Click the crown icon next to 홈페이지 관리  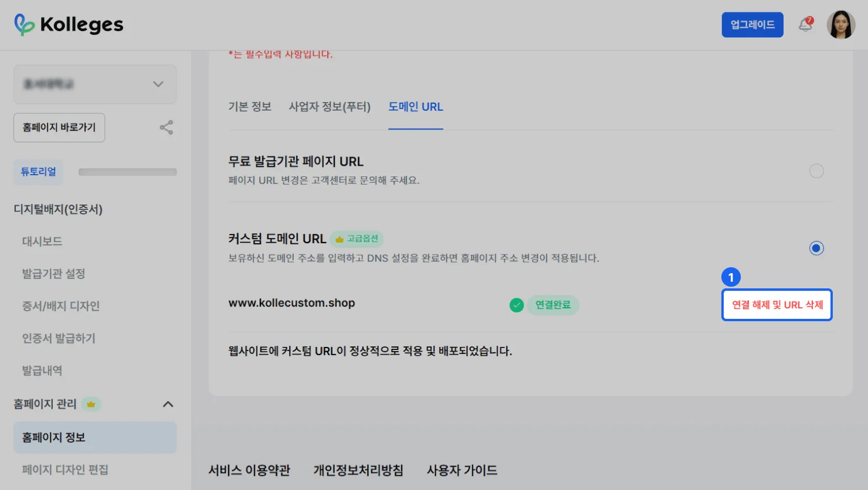pyautogui.click(x=91, y=404)
